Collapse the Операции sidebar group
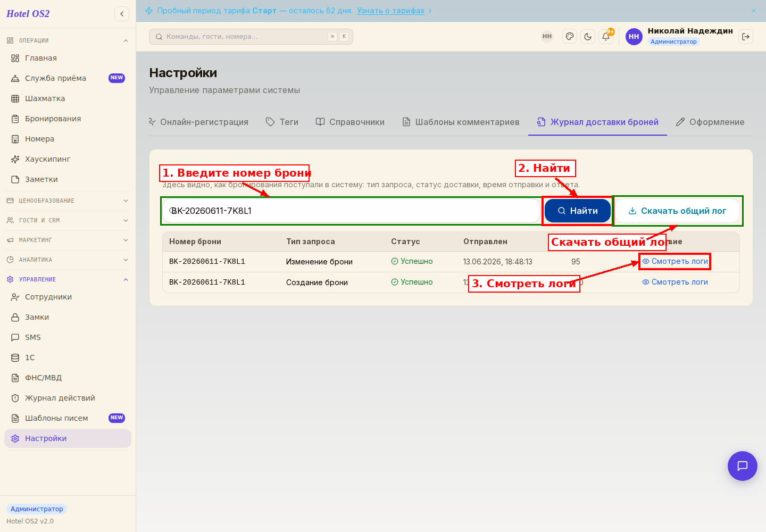The height and width of the screenshot is (532, 766). (68, 40)
